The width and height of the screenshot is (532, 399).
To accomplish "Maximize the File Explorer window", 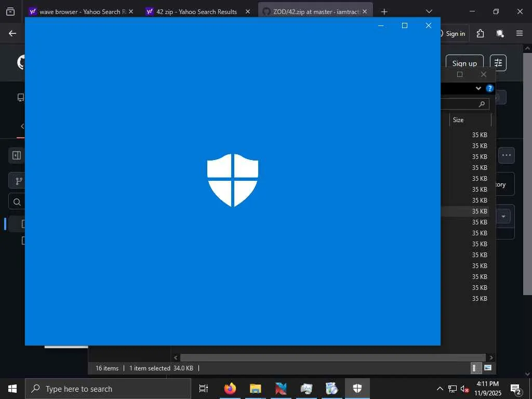I will point(460,74).
